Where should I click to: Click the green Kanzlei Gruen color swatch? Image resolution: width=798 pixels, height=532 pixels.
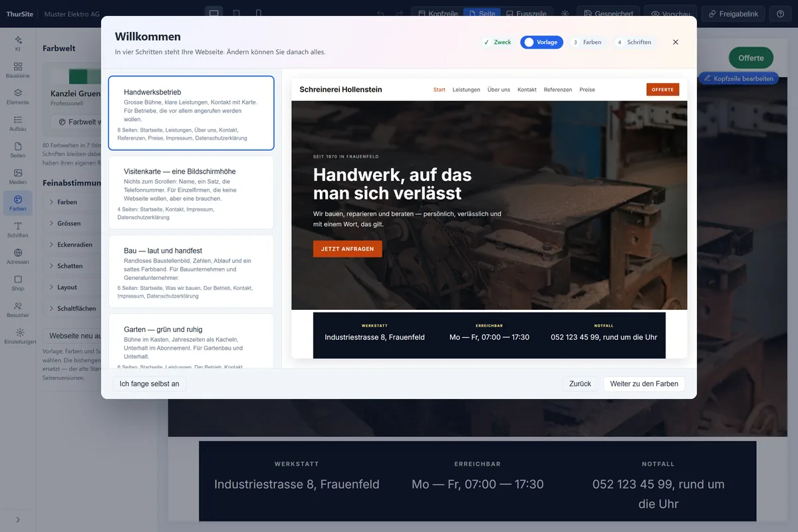coord(78,76)
